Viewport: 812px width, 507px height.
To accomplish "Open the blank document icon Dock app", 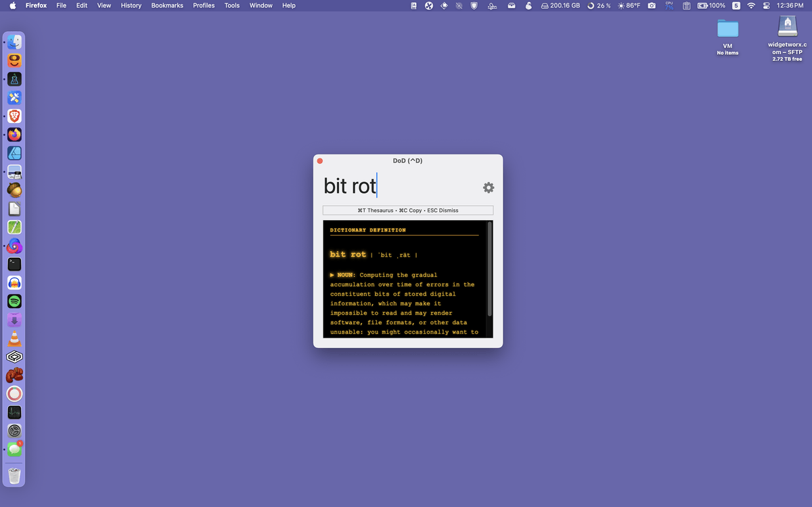I will (x=14, y=208).
